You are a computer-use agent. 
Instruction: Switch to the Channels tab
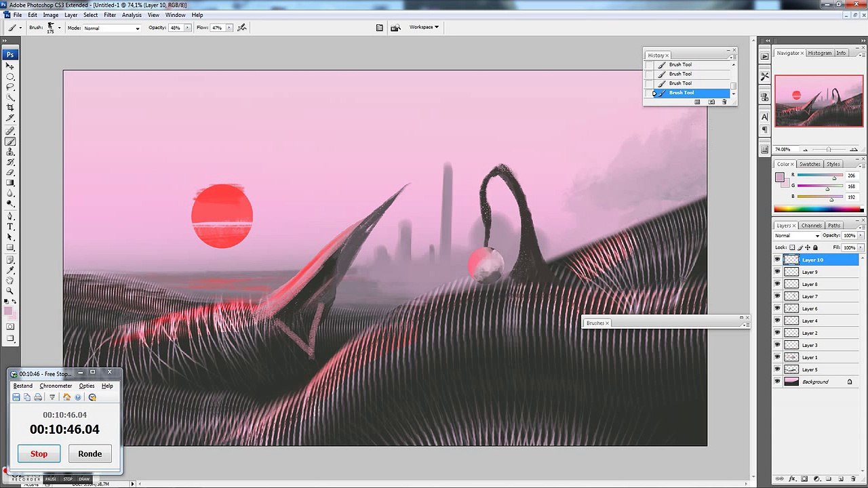(x=812, y=225)
